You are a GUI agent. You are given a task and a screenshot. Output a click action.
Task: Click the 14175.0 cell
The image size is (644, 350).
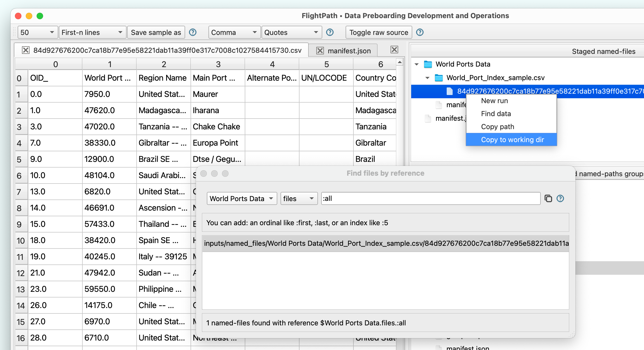pos(110,305)
